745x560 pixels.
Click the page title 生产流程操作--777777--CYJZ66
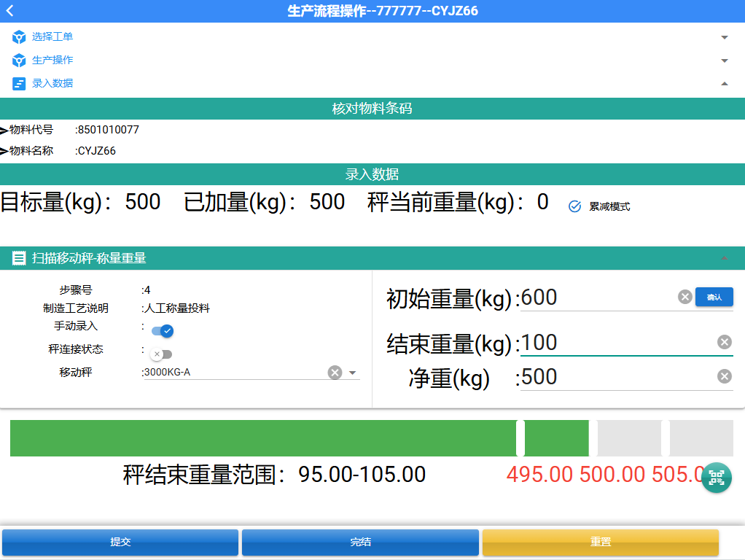coord(383,11)
